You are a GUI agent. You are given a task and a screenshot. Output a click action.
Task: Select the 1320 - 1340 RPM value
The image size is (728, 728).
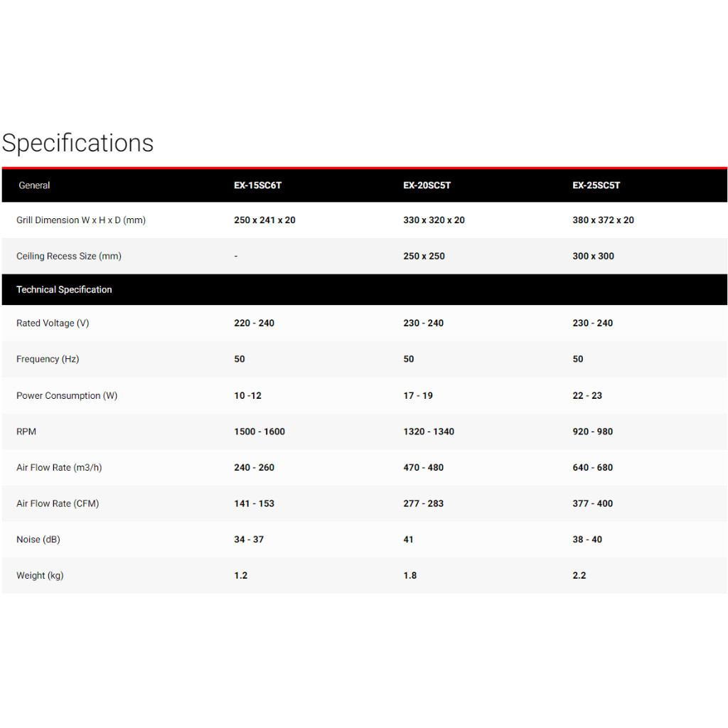tap(429, 432)
